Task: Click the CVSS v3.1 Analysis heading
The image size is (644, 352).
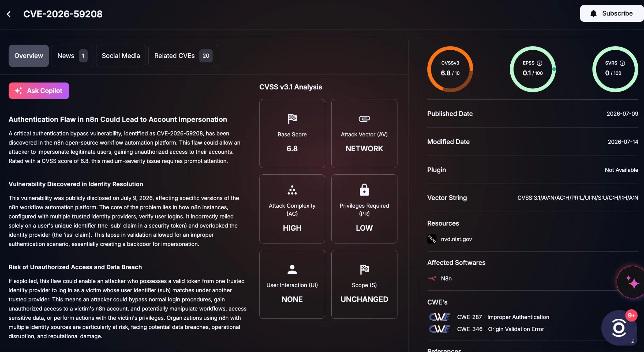Action: coord(291,87)
